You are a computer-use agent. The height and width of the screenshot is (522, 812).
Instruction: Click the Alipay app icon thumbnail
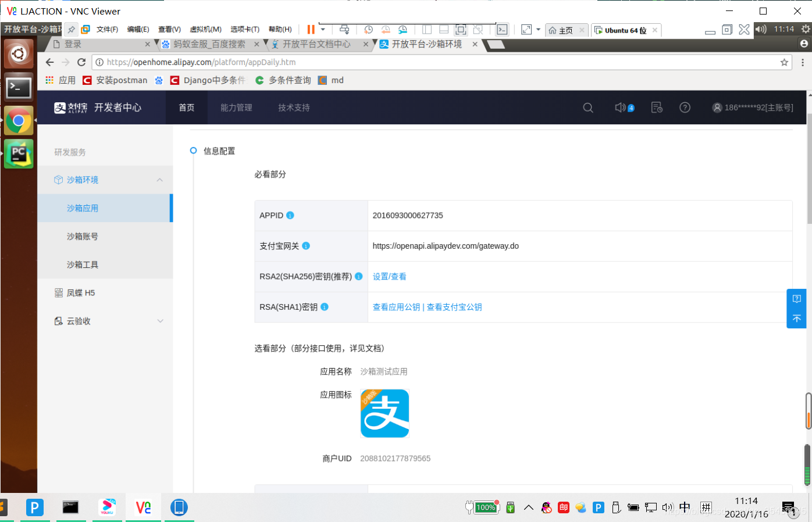pos(385,413)
